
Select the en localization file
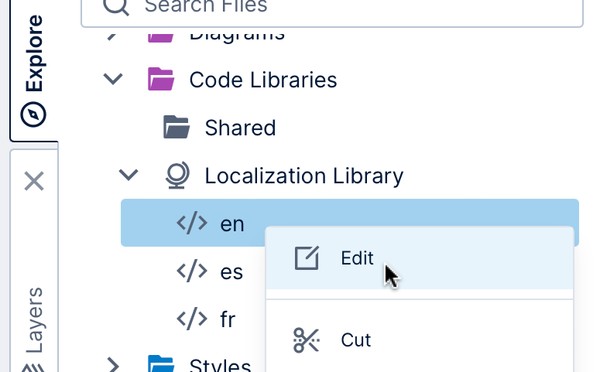[x=350, y=223]
